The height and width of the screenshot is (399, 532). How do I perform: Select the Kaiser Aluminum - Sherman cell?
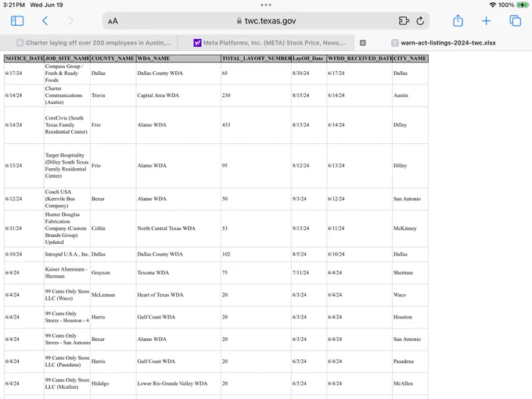click(67, 273)
